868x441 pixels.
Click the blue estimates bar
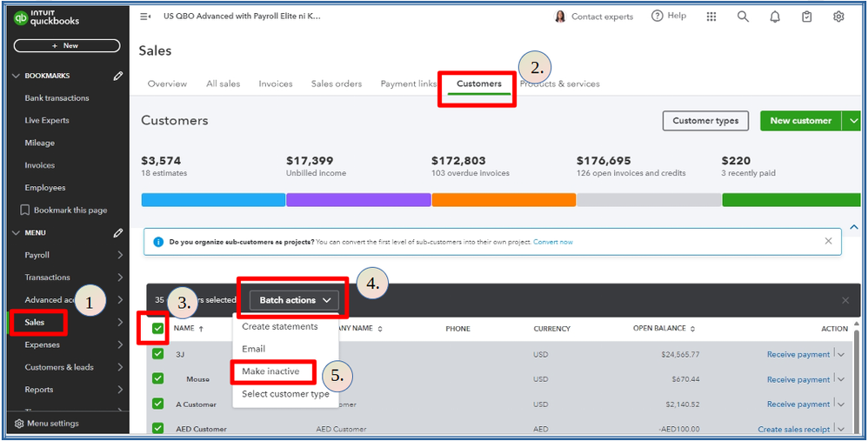[213, 200]
